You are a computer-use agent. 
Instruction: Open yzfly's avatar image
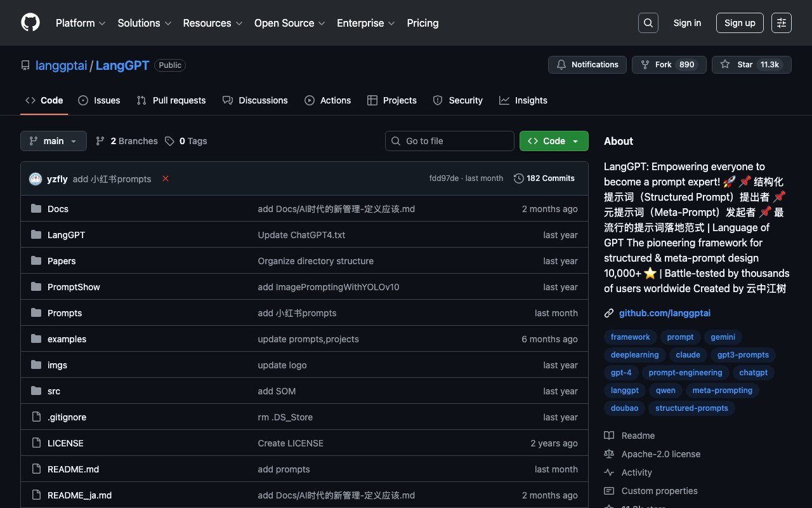36,179
